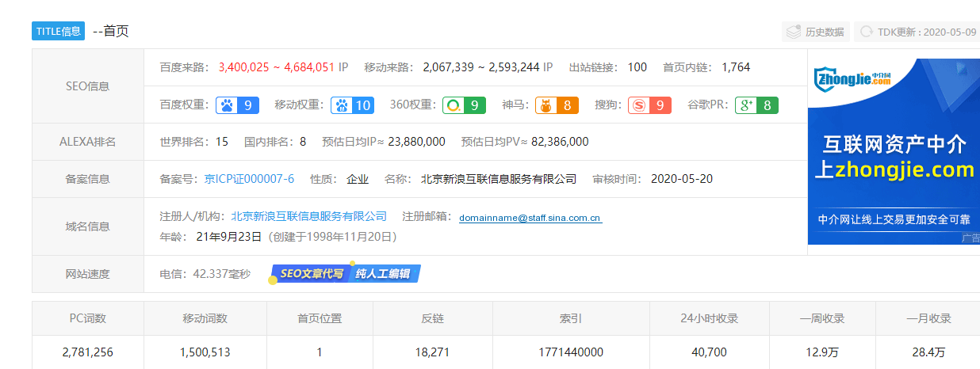Click the 索引 column header
The image size is (980, 369).
(x=571, y=318)
